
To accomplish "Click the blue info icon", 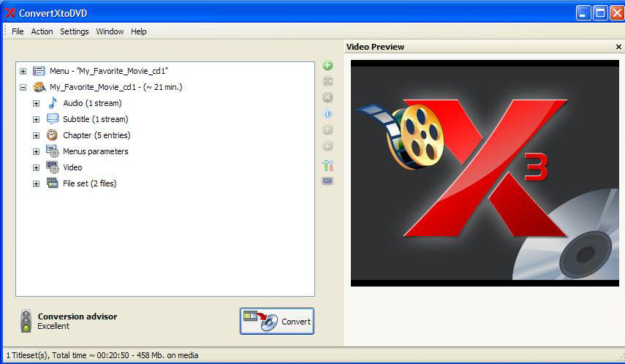I will click(327, 113).
